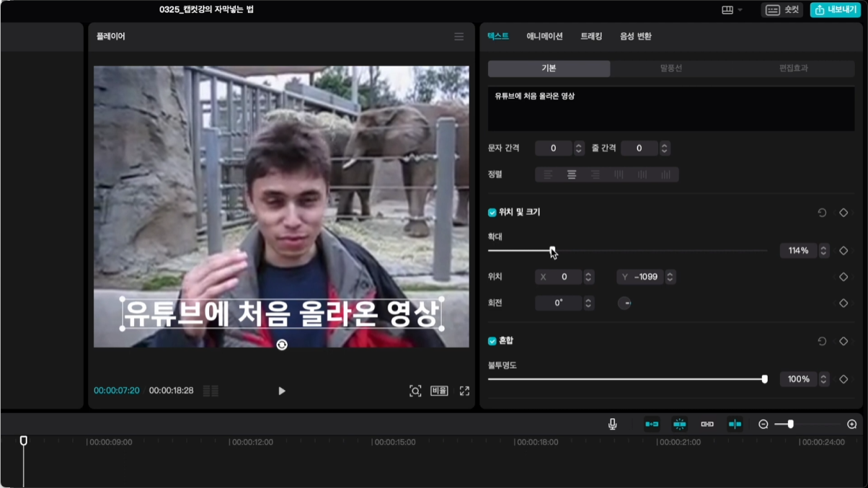Toggle main track magnet icon
The width and height of the screenshot is (868, 488).
coord(652,424)
